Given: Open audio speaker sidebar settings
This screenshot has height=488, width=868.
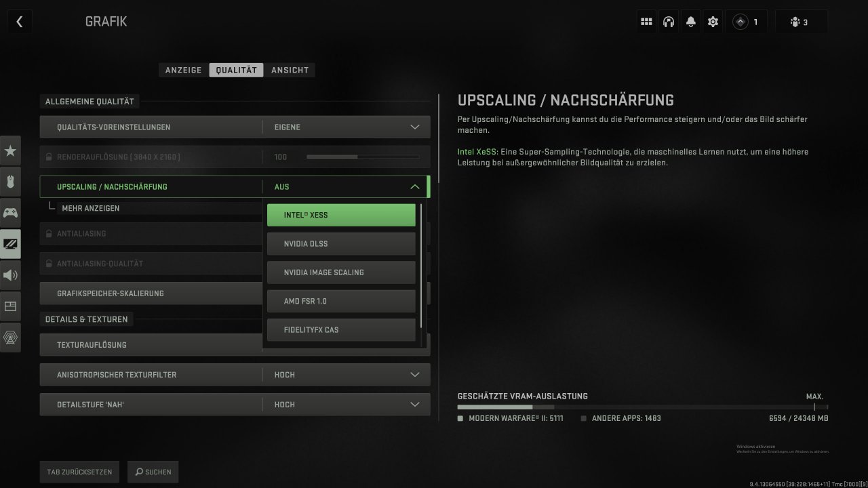Looking at the screenshot, I should 10,275.
